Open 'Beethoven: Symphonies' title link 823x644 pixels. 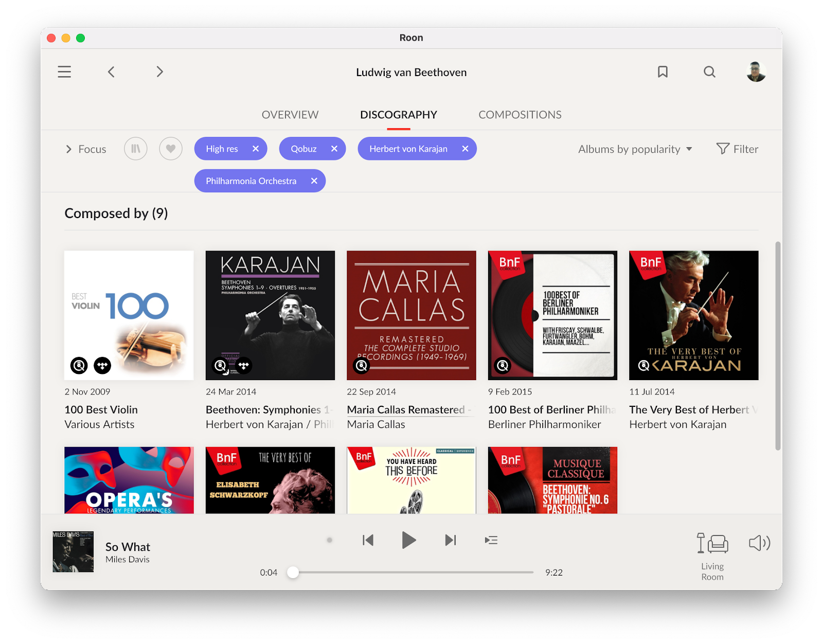tap(270, 409)
